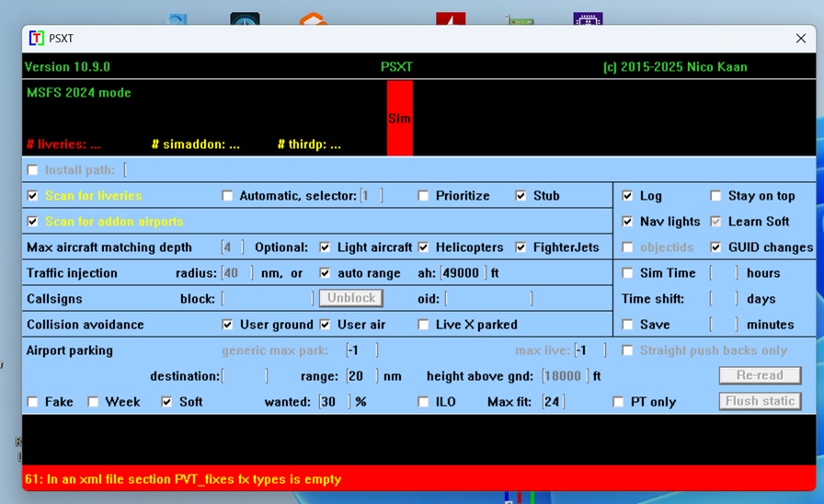This screenshot has width=824, height=504.
Task: Toggle Scan for addon airports checkbox
Action: (x=32, y=222)
